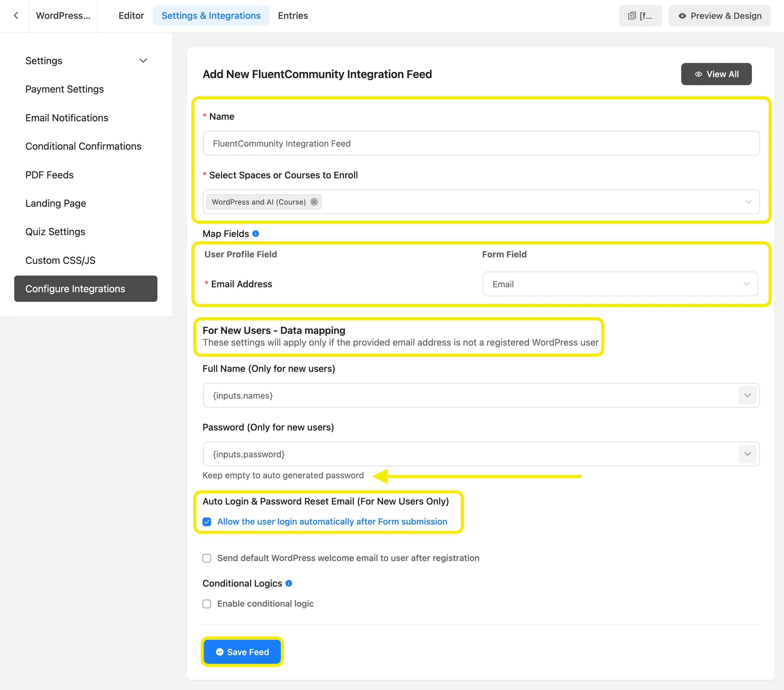Click the shortcode copy icon button
Image resolution: width=784 pixels, height=690 pixels.
640,16
